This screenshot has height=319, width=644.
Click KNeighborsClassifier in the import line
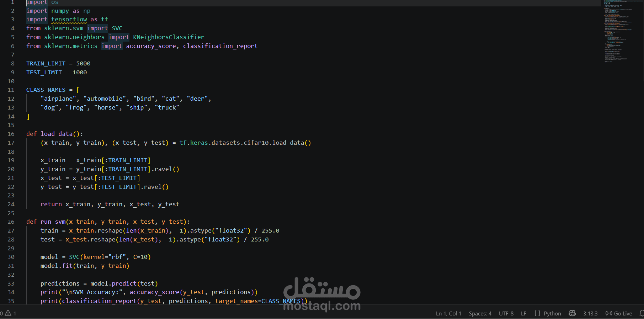point(169,37)
